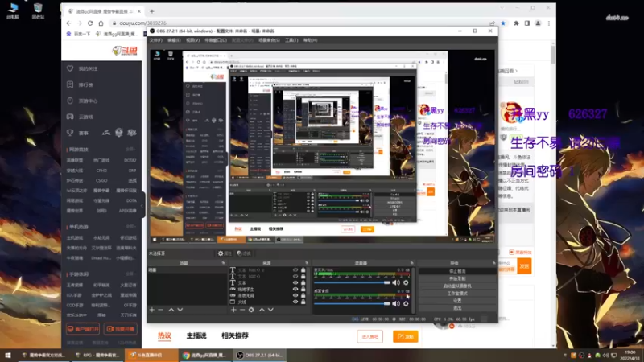
Task: Click 启动虚拟摄像机 in OBS controls
Action: [x=457, y=286]
